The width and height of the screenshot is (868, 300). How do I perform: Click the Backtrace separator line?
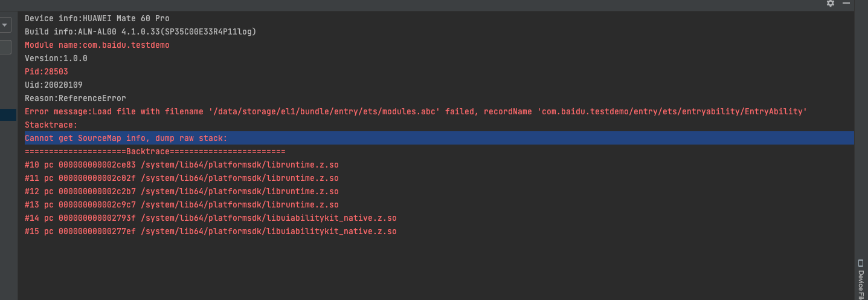(155, 151)
